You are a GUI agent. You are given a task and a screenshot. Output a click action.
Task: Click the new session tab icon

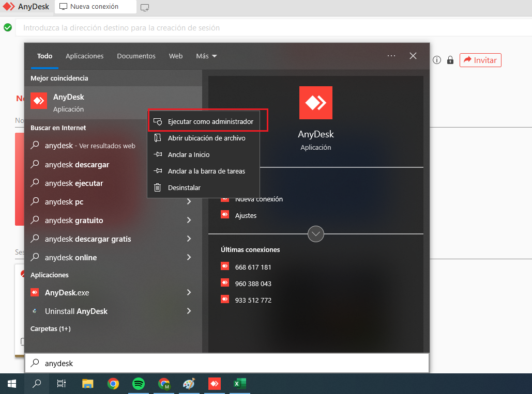point(145,7)
